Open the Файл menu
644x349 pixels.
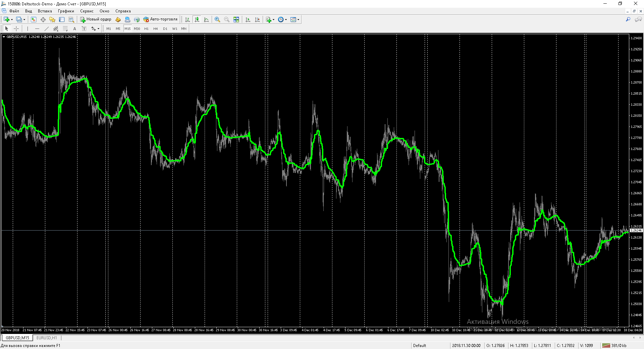pyautogui.click(x=14, y=11)
